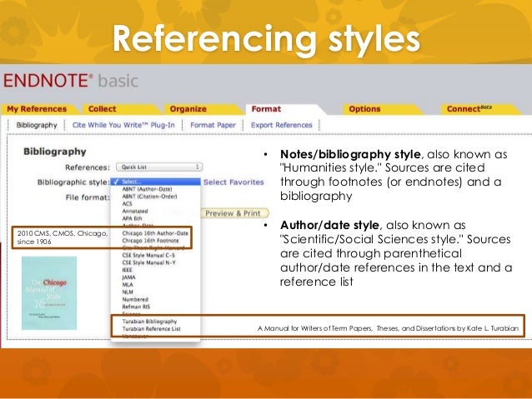This screenshot has height=399, width=532.
Task: Click the Bibliography section heading
Action: click(x=55, y=152)
